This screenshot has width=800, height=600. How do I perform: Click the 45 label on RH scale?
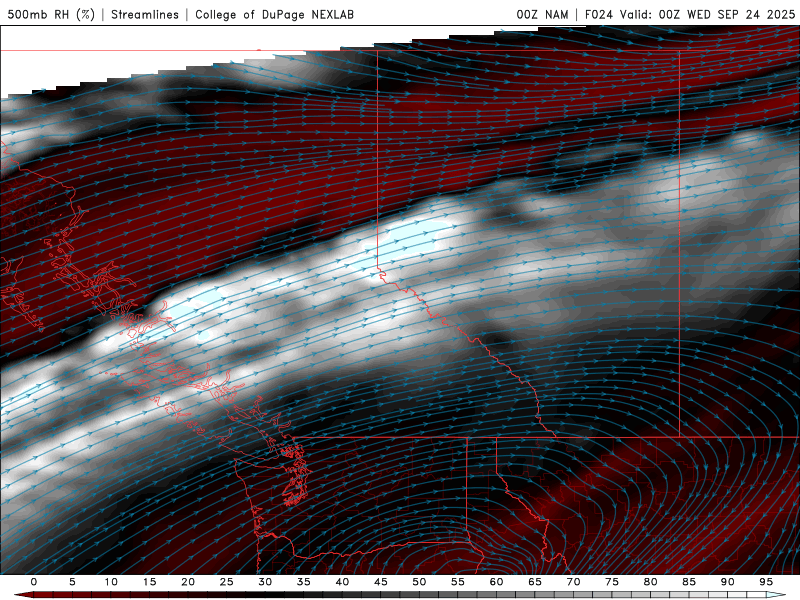(381, 582)
